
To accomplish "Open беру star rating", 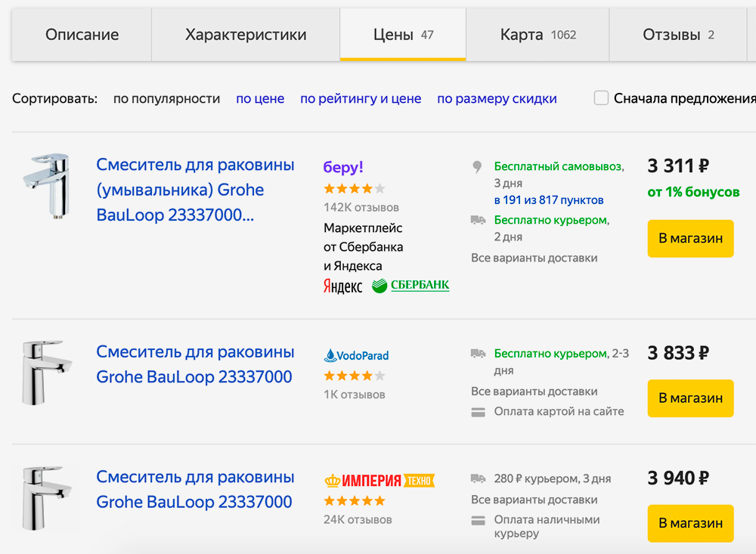I will tap(355, 188).
